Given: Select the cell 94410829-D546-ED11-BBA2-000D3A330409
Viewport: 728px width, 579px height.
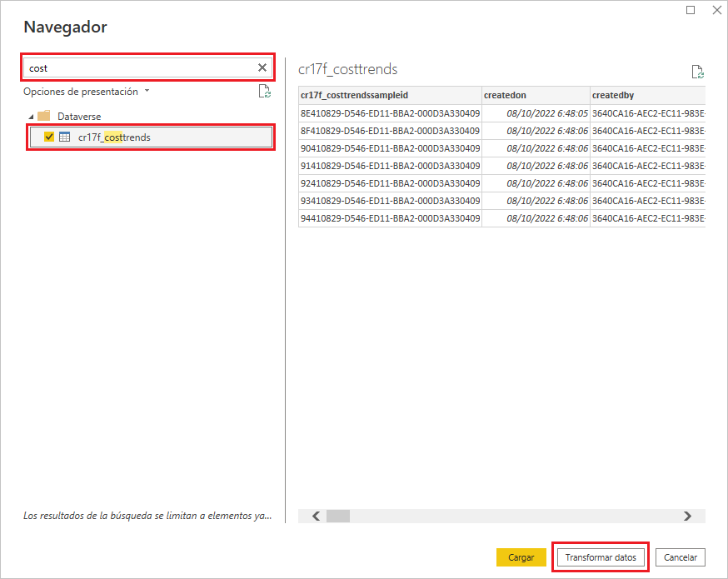Looking at the screenshot, I should [x=390, y=218].
